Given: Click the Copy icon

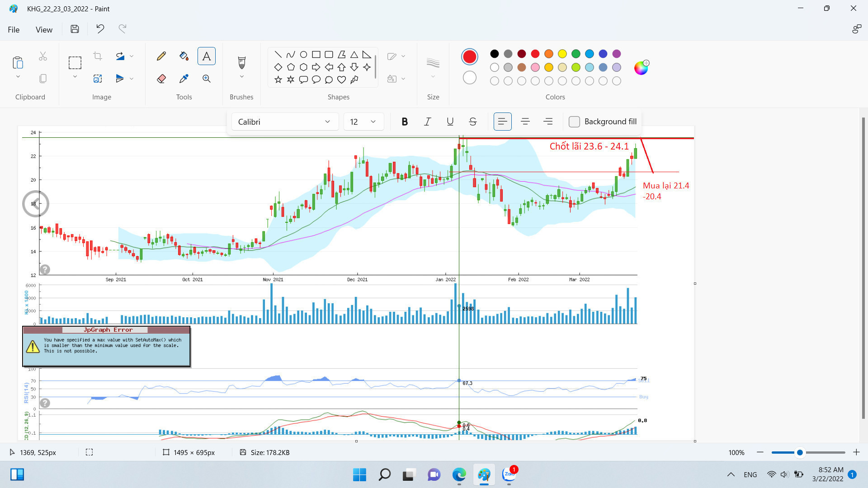Looking at the screenshot, I should [43, 79].
